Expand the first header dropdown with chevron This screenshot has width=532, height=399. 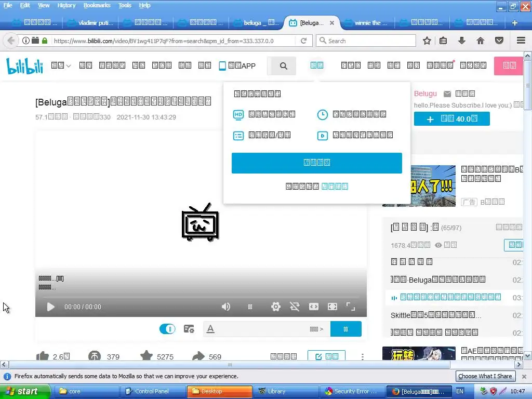tap(61, 65)
